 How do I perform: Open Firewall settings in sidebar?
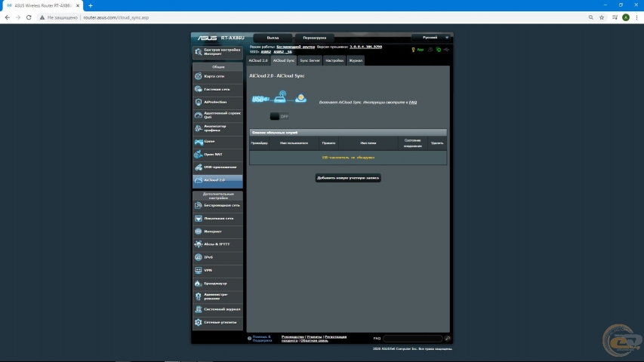(217, 284)
